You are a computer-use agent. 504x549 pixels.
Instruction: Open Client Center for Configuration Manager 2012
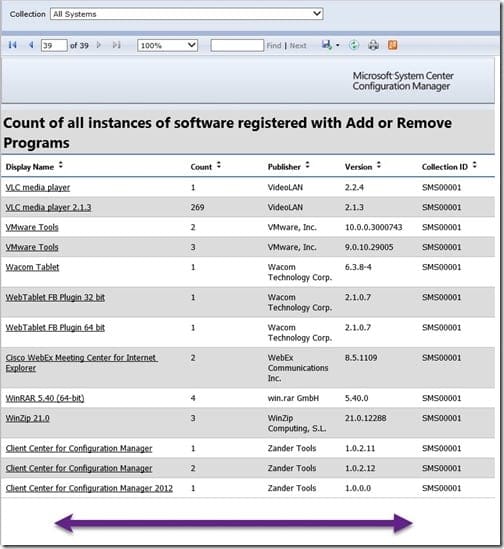pyautogui.click(x=89, y=488)
